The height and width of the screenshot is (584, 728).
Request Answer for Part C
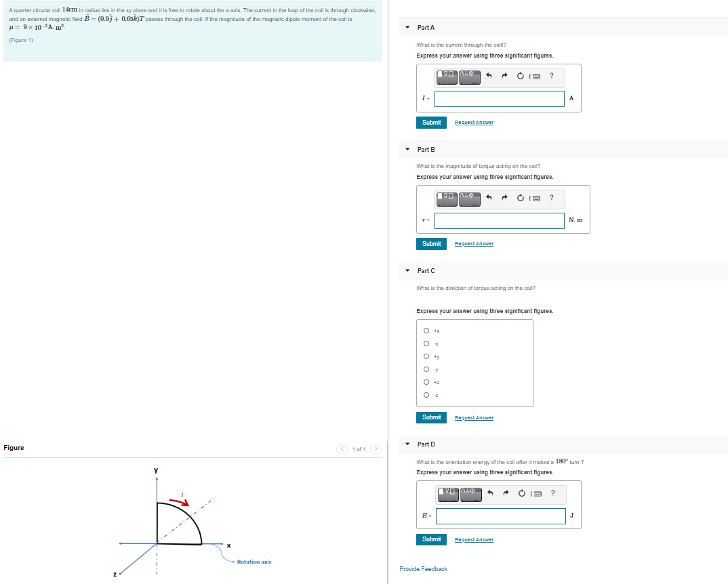click(x=474, y=418)
